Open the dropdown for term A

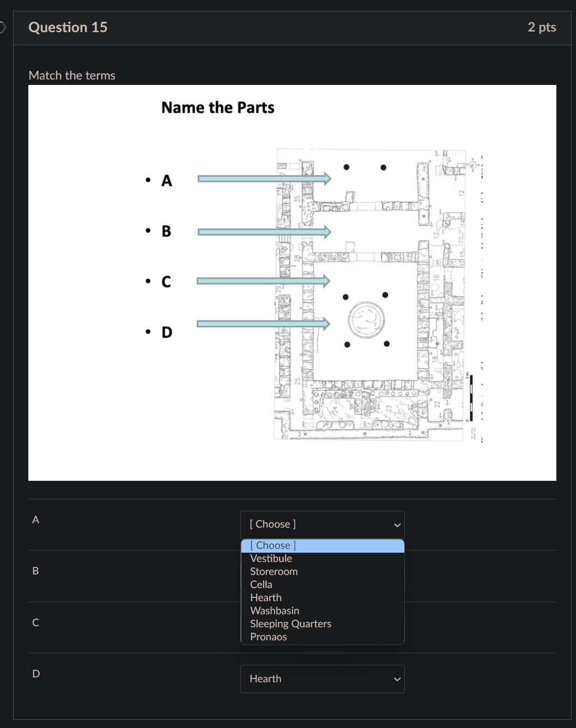322,524
